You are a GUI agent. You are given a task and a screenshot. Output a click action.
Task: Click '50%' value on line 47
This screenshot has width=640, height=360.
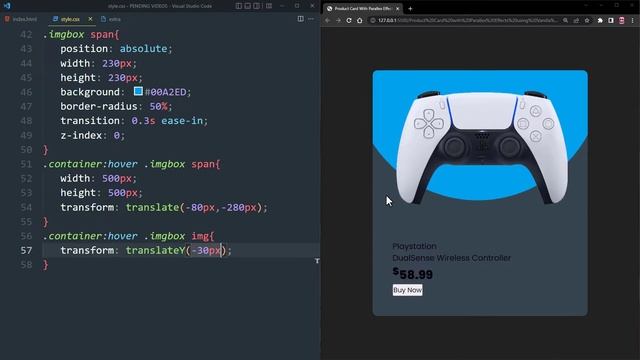(x=158, y=106)
